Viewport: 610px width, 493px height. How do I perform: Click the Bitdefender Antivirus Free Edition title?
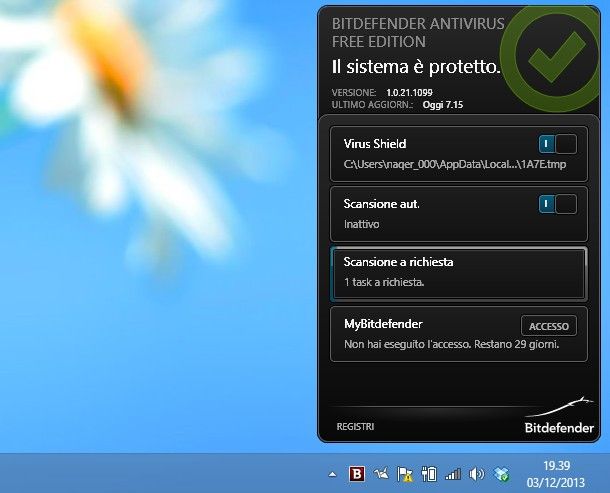(x=418, y=33)
